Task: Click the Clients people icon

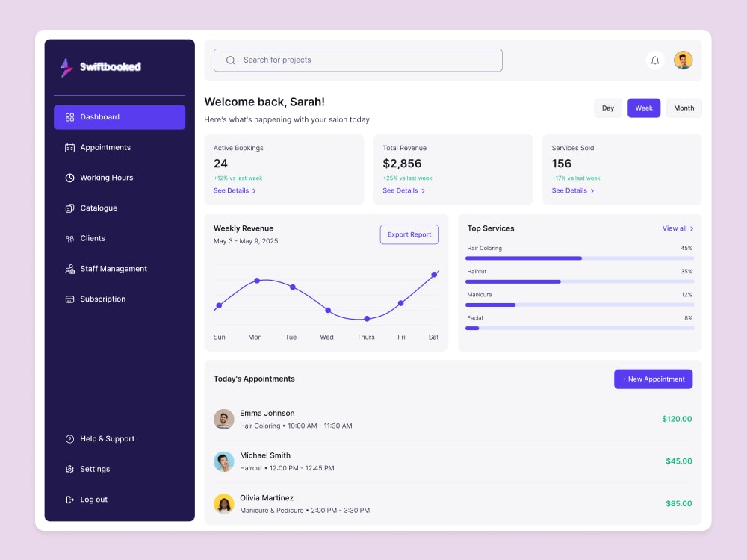Action: [x=69, y=239]
